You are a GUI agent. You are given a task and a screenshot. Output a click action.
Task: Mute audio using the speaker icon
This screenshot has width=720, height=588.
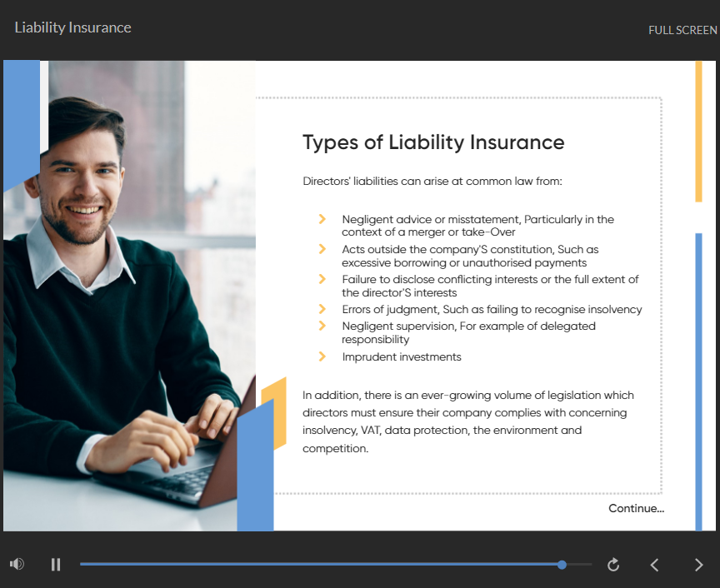point(17,564)
